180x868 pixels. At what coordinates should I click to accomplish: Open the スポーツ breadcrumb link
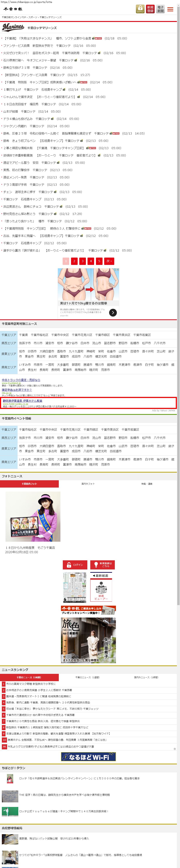click(33, 17)
